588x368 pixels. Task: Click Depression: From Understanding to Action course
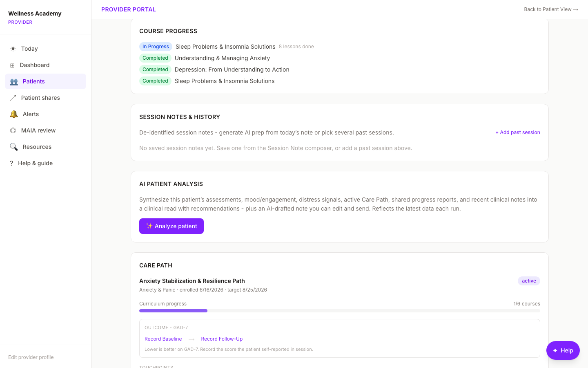(232, 70)
